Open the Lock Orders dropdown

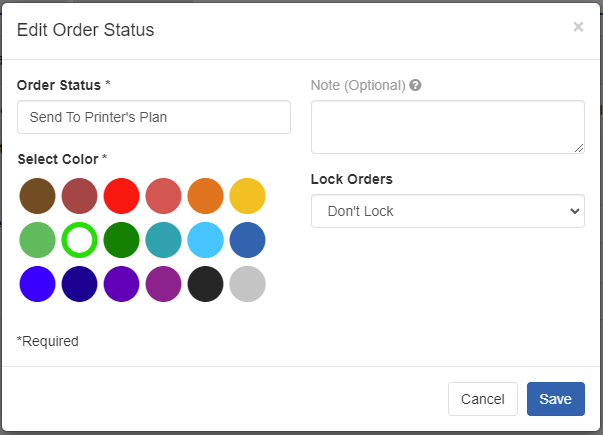pos(448,211)
